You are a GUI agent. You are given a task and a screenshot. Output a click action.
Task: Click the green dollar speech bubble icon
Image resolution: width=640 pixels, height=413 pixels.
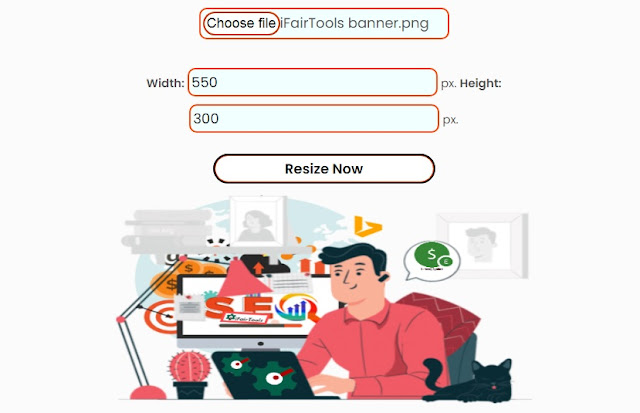point(431,261)
